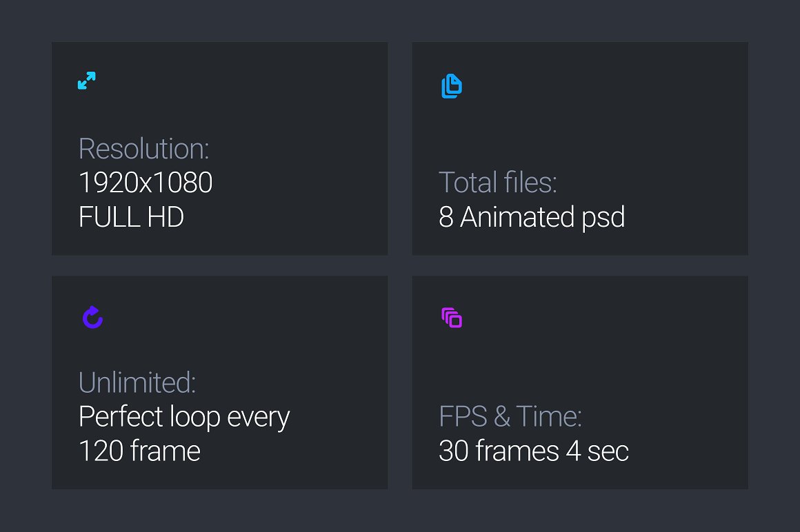The height and width of the screenshot is (532, 800).
Task: Select the 'FPS & Time:' heading
Action: tap(510, 416)
